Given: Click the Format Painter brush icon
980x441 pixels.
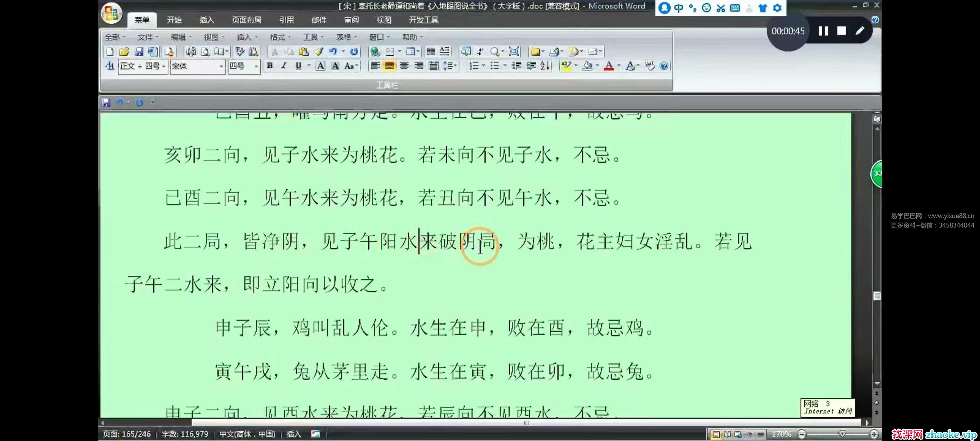Looking at the screenshot, I should coord(319,51).
